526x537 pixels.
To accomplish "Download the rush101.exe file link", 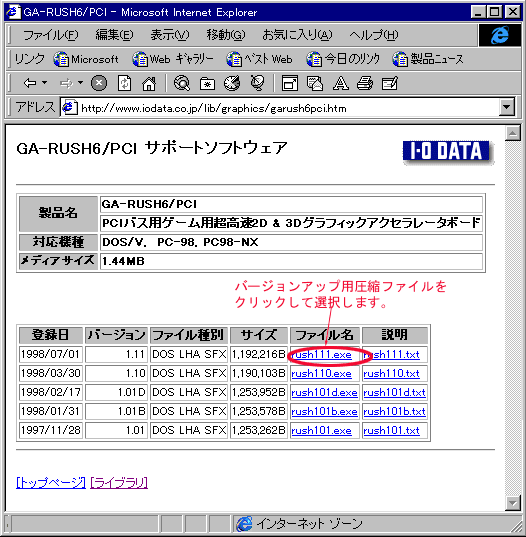I will point(321,430).
